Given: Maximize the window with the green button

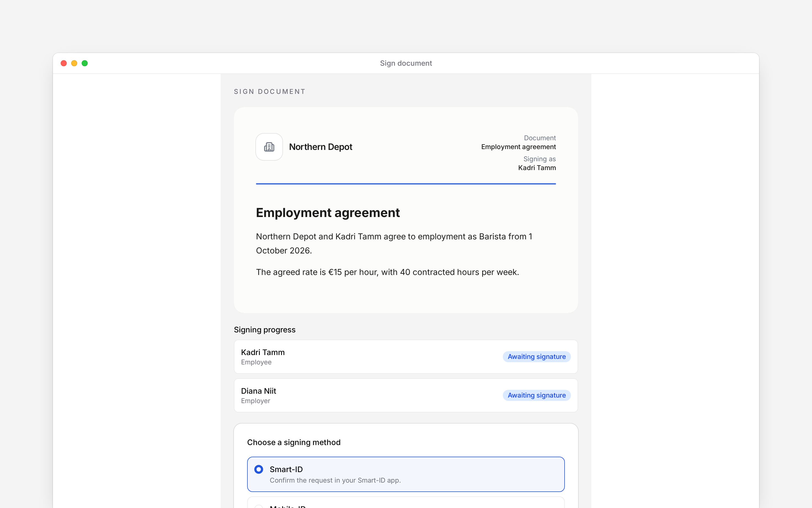Looking at the screenshot, I should click(85, 63).
